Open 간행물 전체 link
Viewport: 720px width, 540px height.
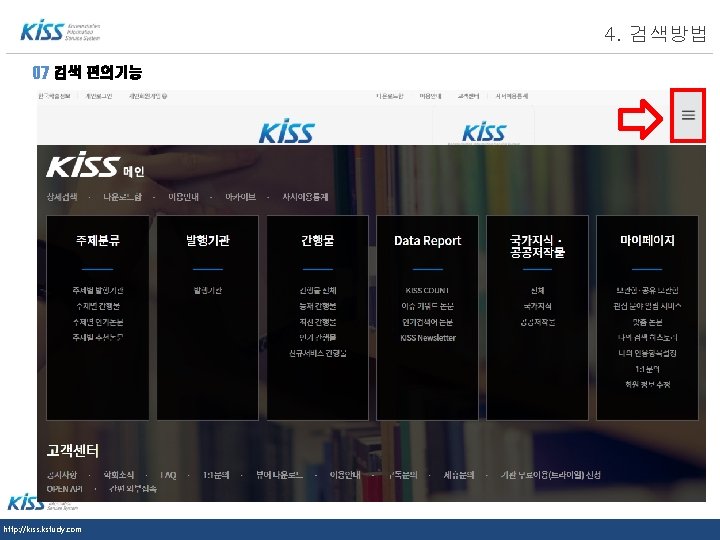point(318,290)
